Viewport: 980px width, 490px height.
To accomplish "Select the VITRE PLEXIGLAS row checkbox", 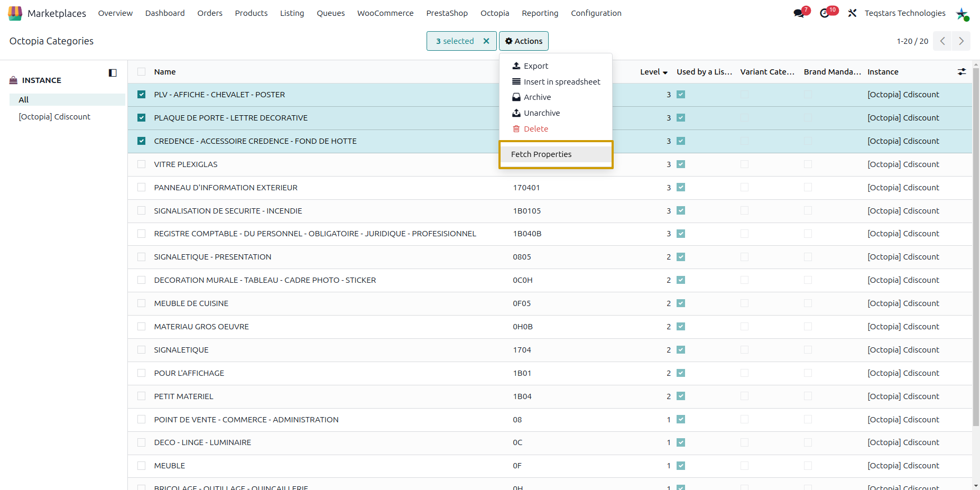I will coord(141,164).
